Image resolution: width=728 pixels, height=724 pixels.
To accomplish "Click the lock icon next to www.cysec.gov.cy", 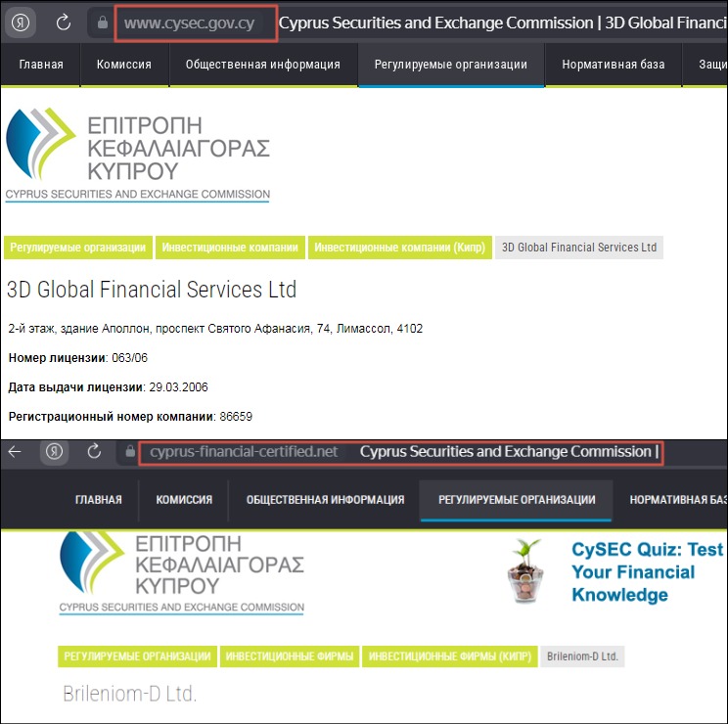I will (103, 23).
